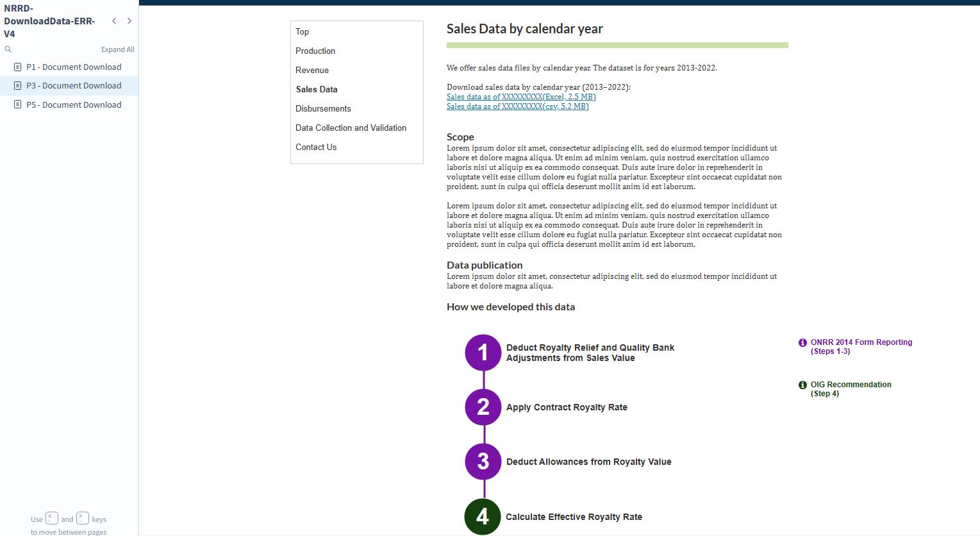Jump to Production section in navigation
Image resolution: width=980 pixels, height=536 pixels.
pyautogui.click(x=315, y=51)
